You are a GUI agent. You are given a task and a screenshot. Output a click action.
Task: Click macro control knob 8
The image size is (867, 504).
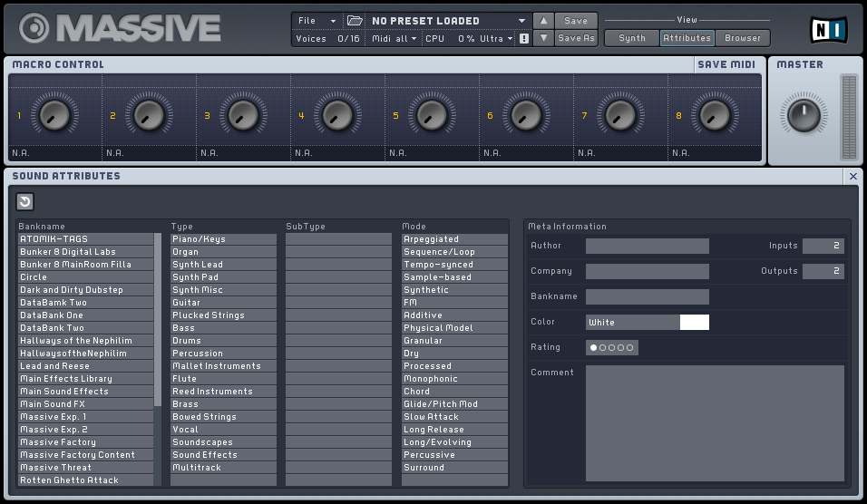pyautogui.click(x=715, y=115)
